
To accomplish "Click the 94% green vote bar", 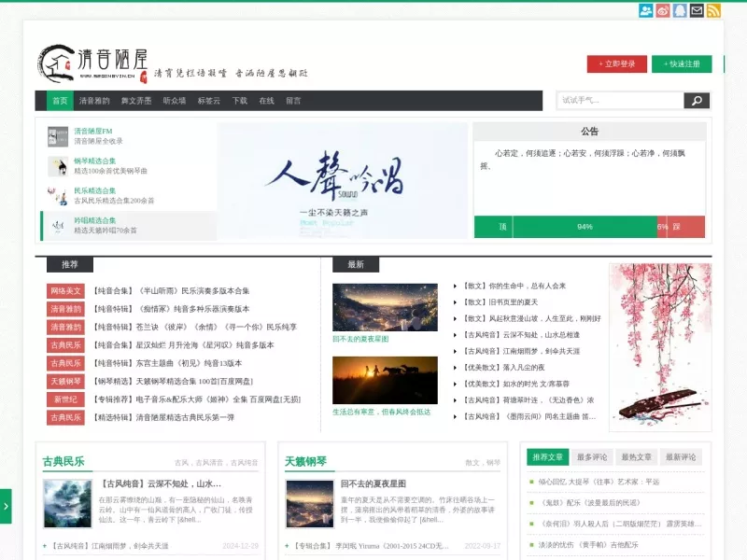I will click(x=585, y=227).
